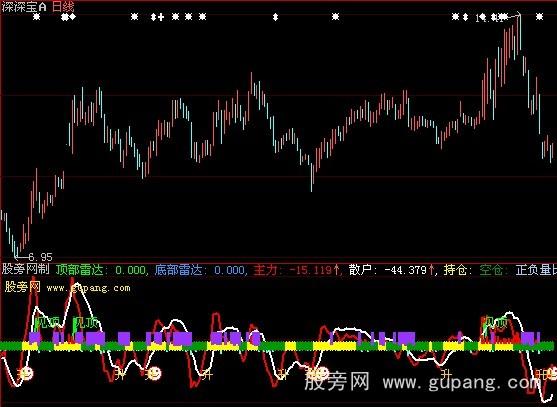Image resolution: width=557 pixels, height=407 pixels.
Task: Click the 14.44 highest price label
Action: pos(491,17)
